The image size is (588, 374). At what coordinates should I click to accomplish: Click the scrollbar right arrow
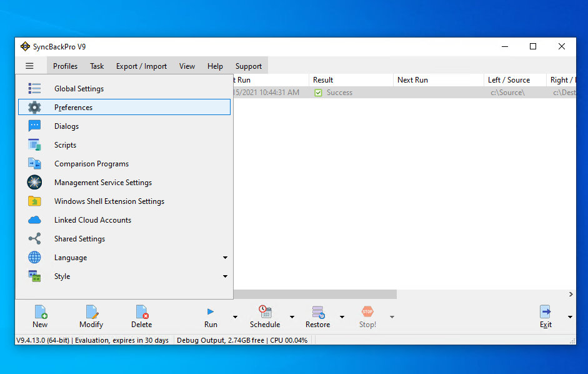point(571,295)
